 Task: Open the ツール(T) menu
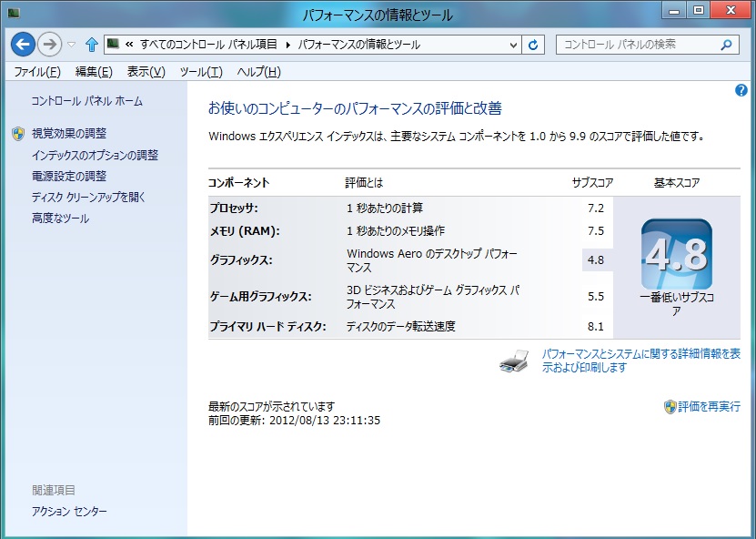point(201,72)
